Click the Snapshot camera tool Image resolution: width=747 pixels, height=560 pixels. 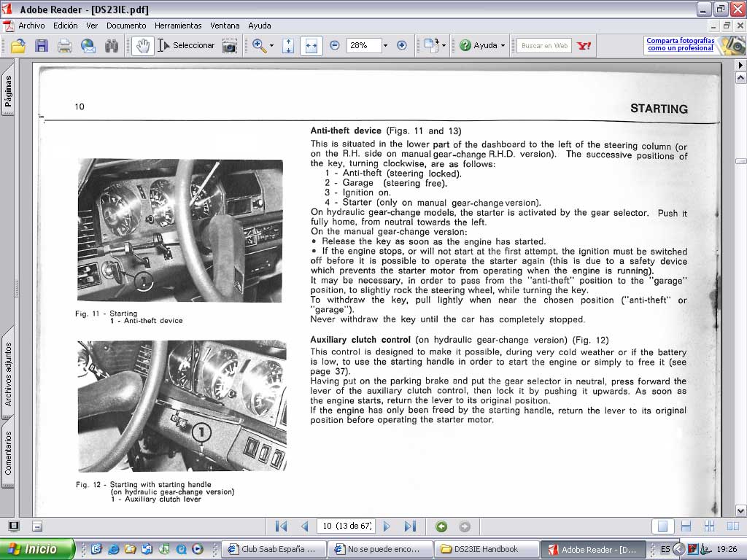click(230, 46)
